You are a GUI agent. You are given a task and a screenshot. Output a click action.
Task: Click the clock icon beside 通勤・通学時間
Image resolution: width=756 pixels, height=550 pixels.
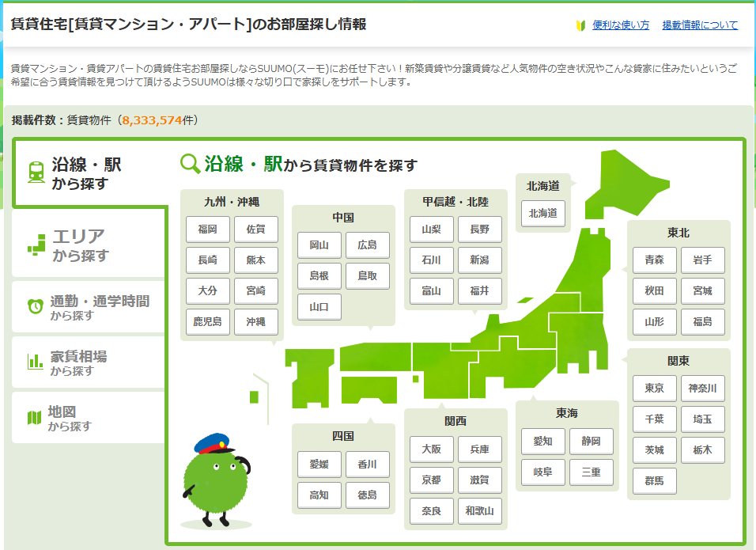36,306
